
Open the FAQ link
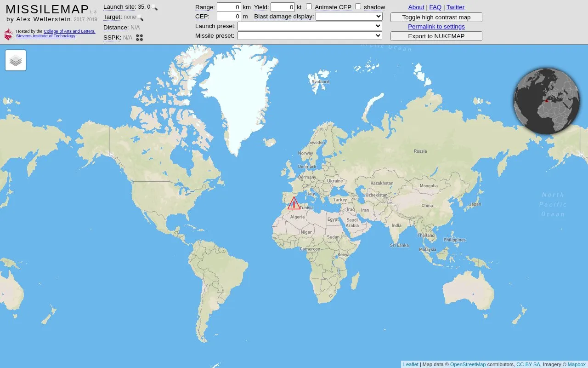(x=435, y=7)
